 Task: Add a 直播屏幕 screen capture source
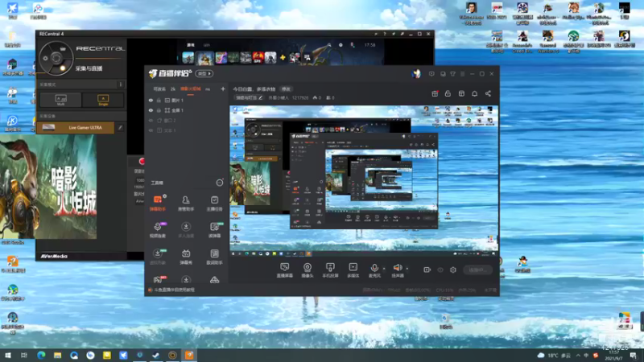pos(285,270)
